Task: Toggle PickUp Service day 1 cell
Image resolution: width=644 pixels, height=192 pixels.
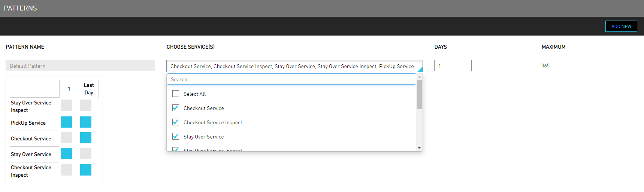Action: [66, 122]
